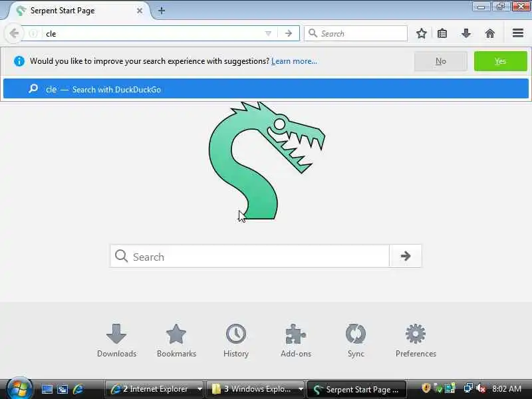Click the back navigation arrow
Screen dimensions: 532x399
click(14, 33)
